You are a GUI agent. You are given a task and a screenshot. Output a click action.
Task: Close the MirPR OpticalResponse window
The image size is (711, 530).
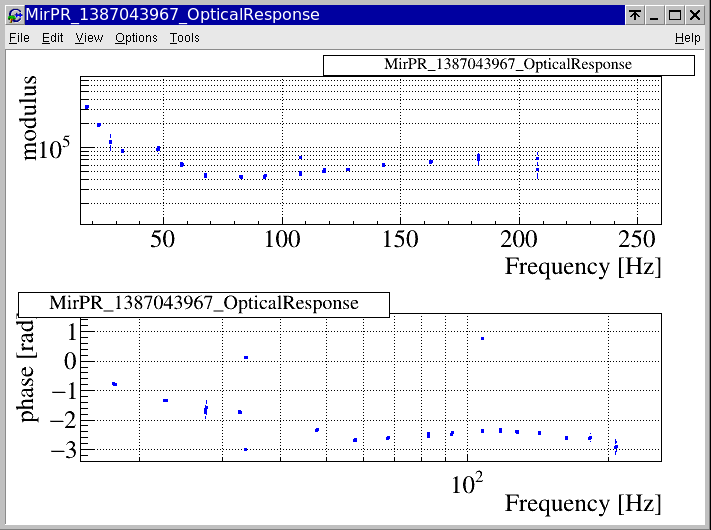pos(696,15)
